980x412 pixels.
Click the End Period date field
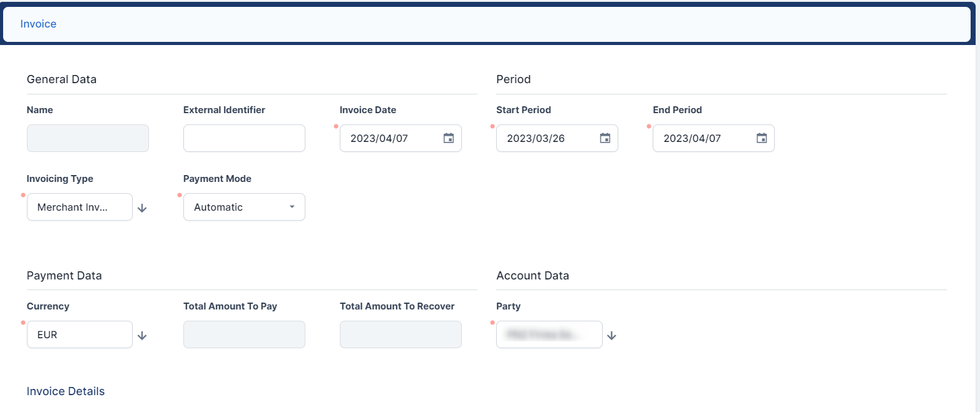pyautogui.click(x=713, y=138)
